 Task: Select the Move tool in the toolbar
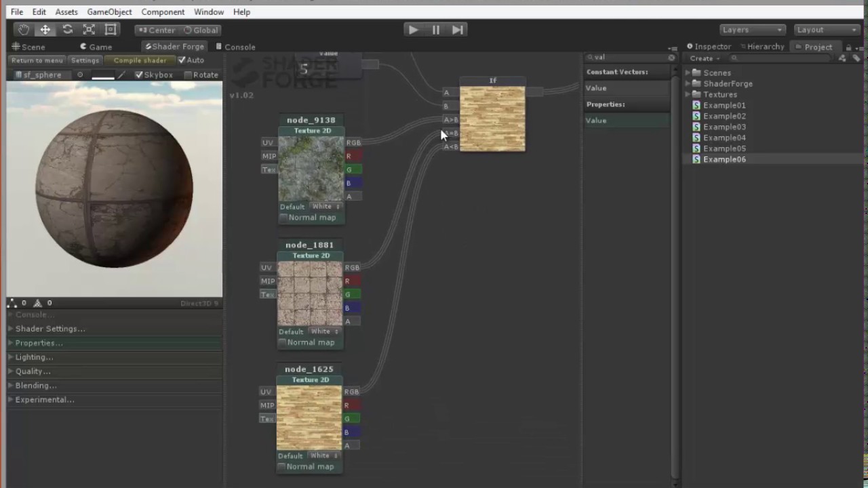[45, 29]
